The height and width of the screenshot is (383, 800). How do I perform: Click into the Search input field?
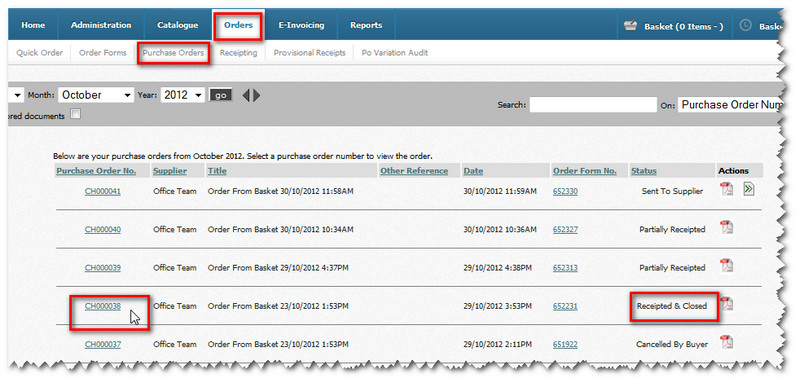point(593,105)
